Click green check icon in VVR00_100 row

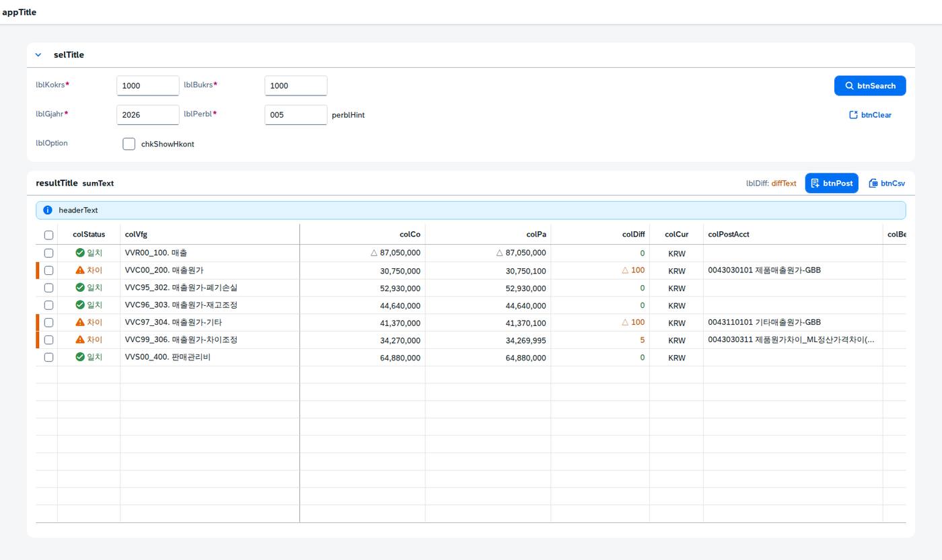pos(80,253)
